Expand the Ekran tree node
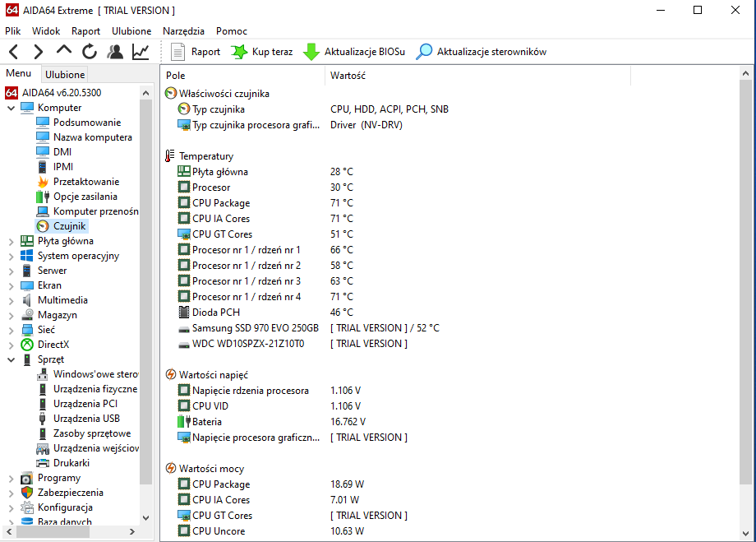 pyautogui.click(x=11, y=285)
